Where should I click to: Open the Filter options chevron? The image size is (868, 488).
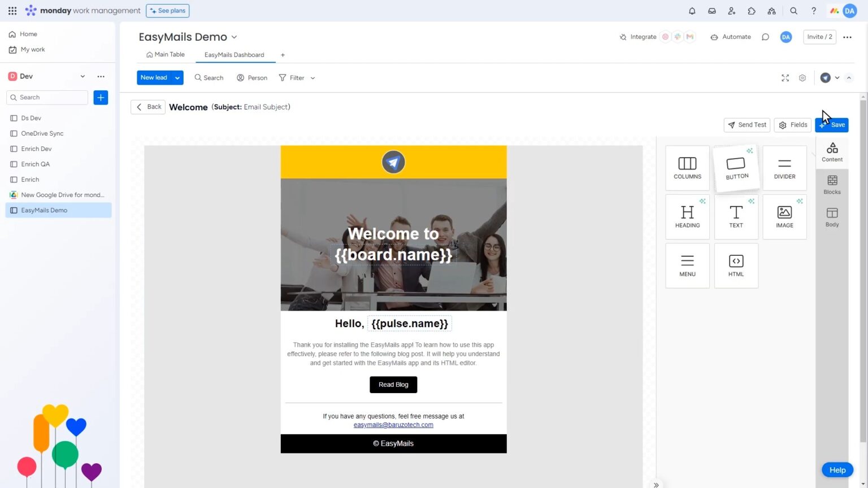coord(313,77)
